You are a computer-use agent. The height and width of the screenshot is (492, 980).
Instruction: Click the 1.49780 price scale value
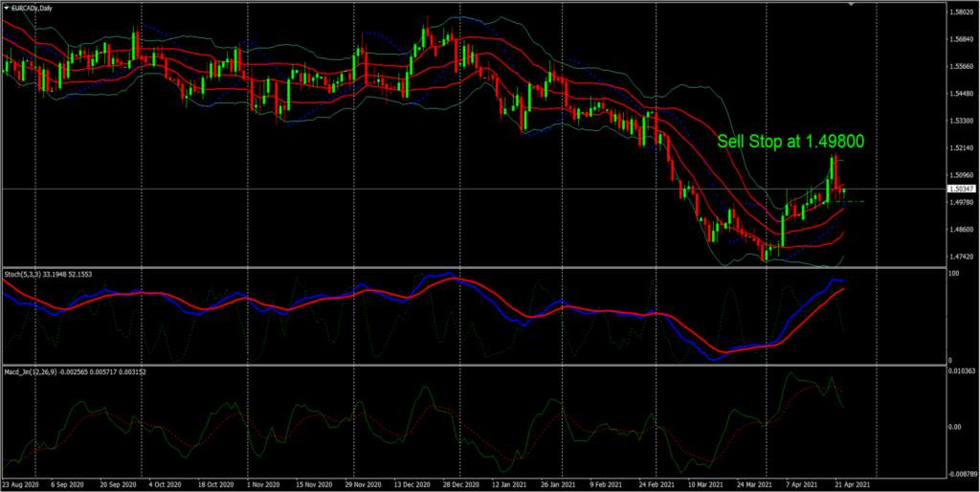pyautogui.click(x=963, y=203)
